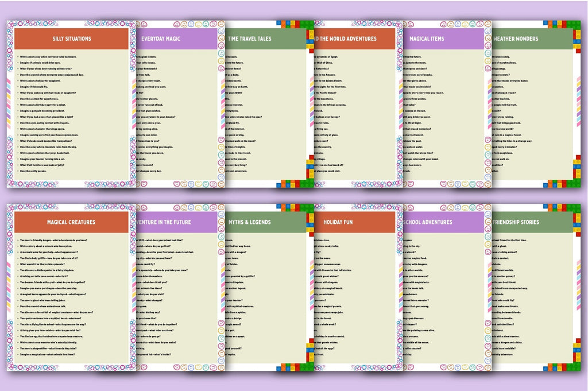Image resolution: width=588 pixels, height=391 pixels.
Task: Select the 'Time Travel Tales' page heading
Action: coord(249,38)
